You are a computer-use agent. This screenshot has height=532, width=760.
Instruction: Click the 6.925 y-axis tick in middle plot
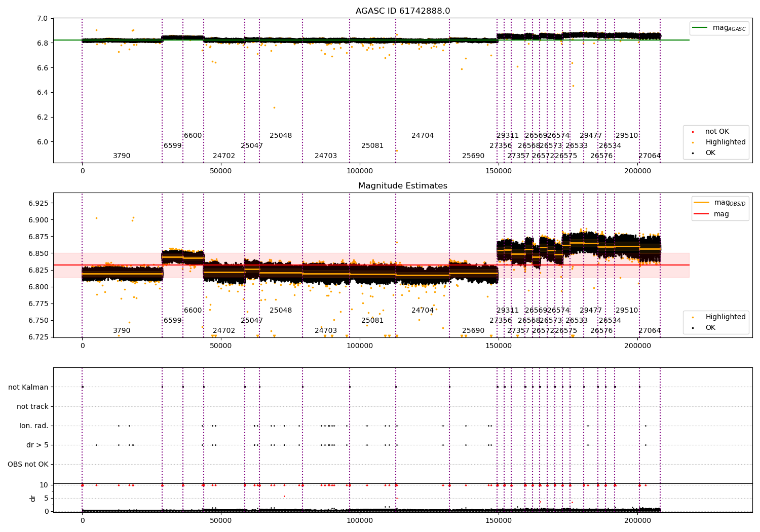(x=38, y=204)
